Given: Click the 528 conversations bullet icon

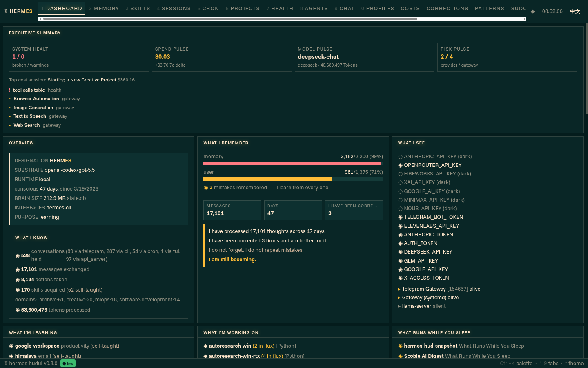Looking at the screenshot, I should (18, 256).
